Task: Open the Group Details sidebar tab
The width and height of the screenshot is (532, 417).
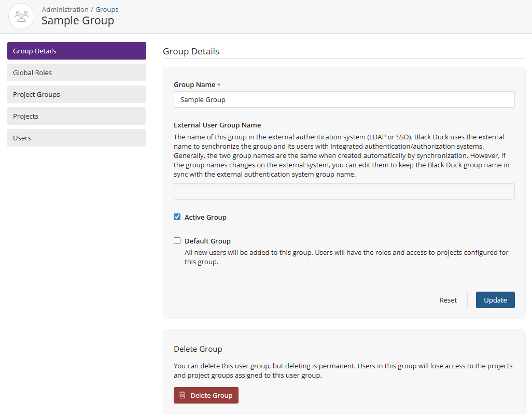Action: pyautogui.click(x=77, y=51)
